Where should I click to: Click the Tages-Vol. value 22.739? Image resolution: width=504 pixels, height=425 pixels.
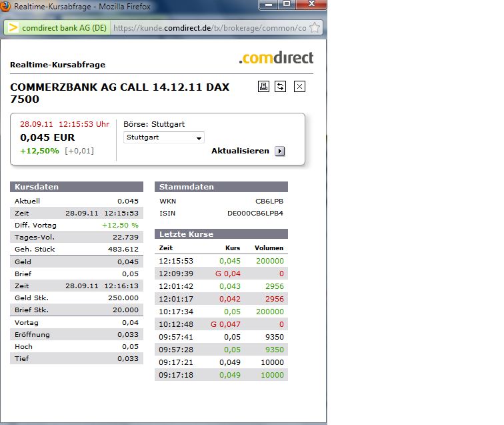[126, 238]
